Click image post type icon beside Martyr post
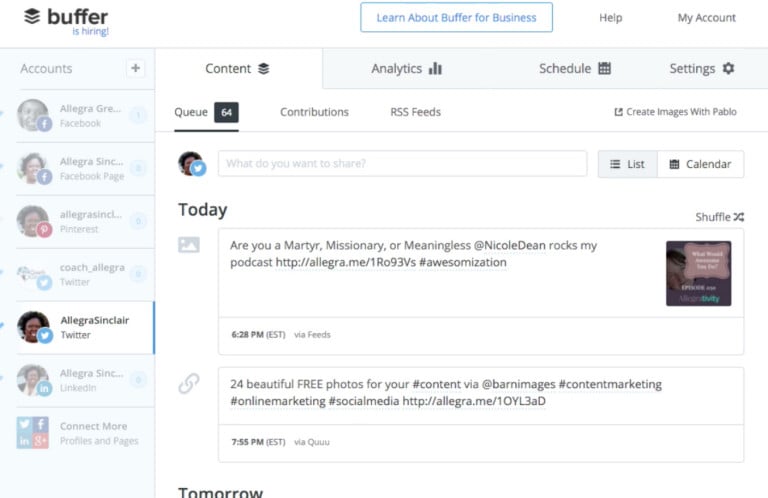Screen dimensions: 768x498 pyautogui.click(x=189, y=244)
